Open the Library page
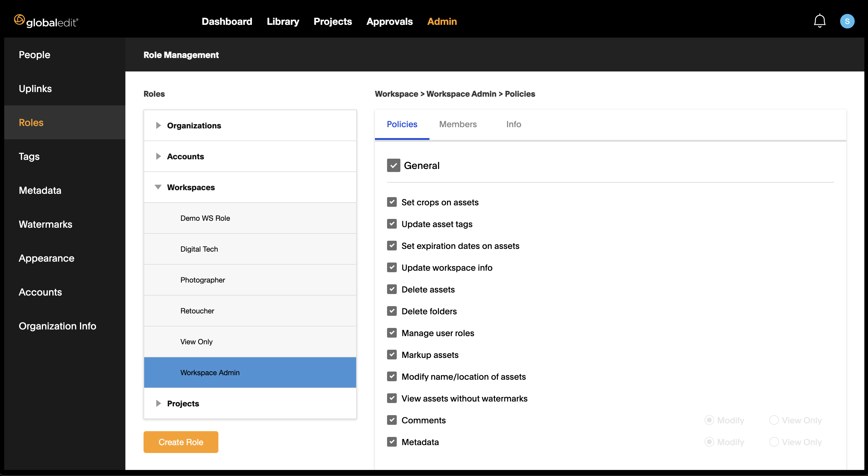Viewport: 868px width, 476px height. (x=283, y=21)
